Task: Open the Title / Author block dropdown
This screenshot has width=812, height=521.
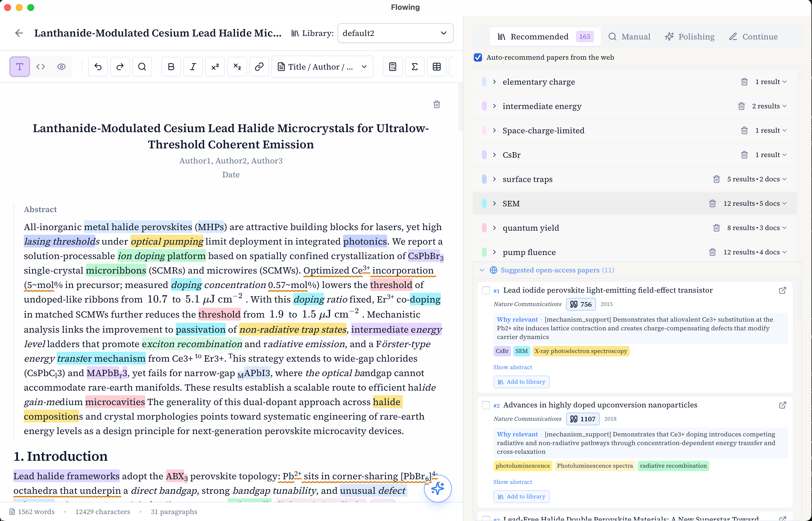Action: click(322, 67)
